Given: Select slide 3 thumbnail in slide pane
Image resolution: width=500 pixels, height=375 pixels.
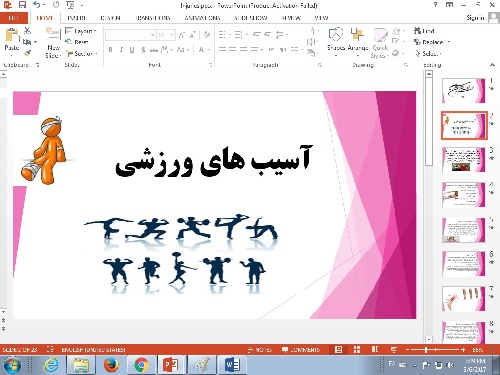Looking at the screenshot, I should coord(463,160).
